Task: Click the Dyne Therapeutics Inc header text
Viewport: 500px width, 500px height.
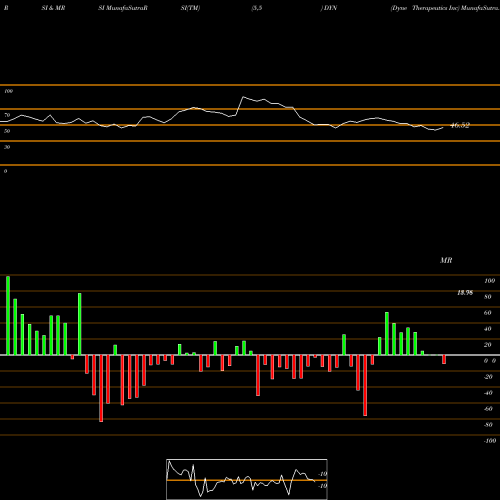Action: (425, 8)
